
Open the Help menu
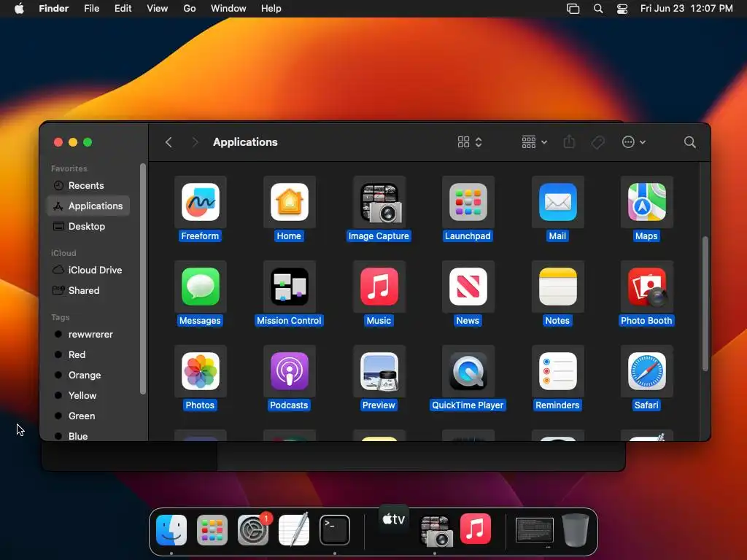coord(271,9)
